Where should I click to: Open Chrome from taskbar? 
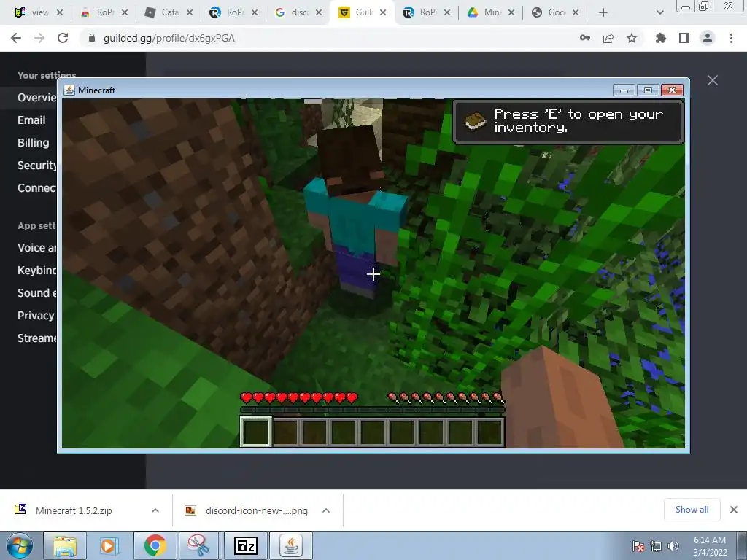pos(155,545)
